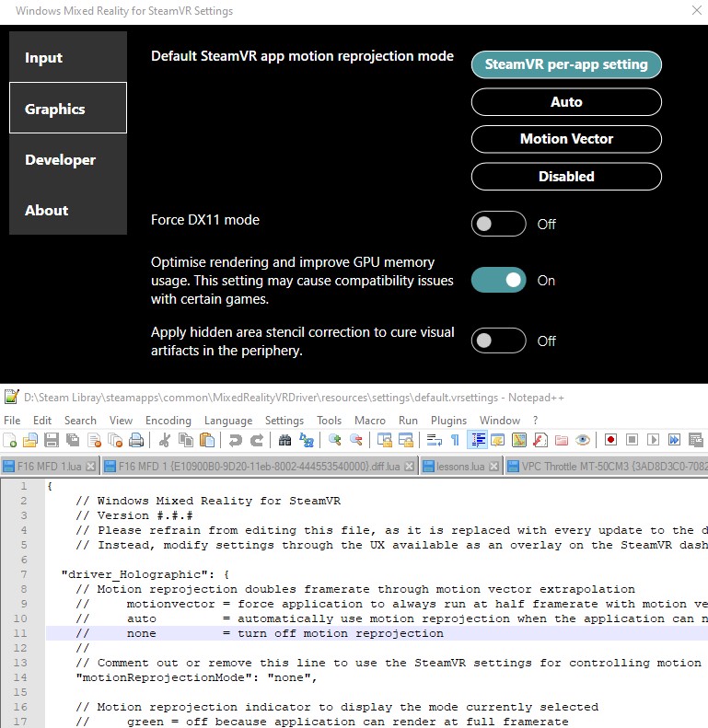Open the Encoding menu
The image size is (708, 728).
pos(168,421)
